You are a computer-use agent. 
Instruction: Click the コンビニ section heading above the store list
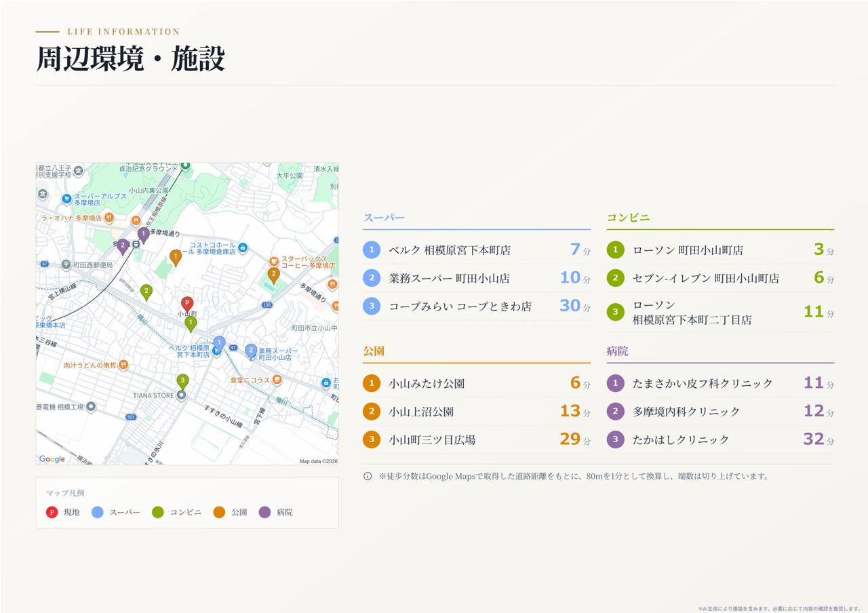pos(628,218)
